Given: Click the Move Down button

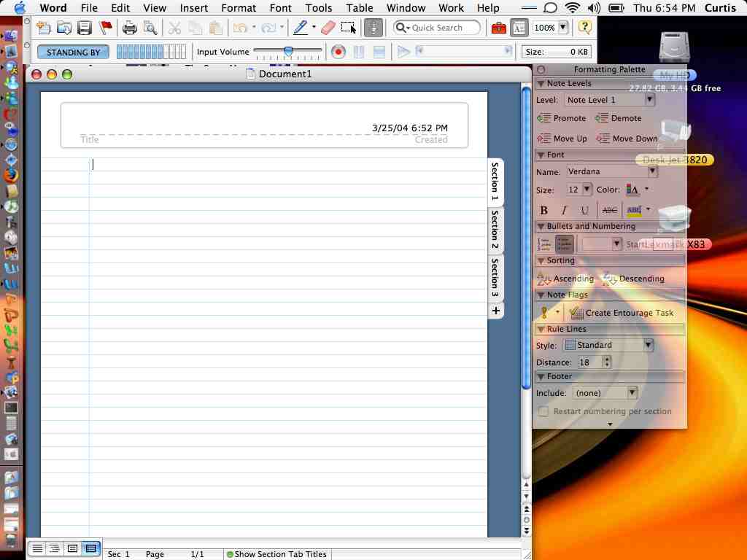Looking at the screenshot, I should (627, 139).
